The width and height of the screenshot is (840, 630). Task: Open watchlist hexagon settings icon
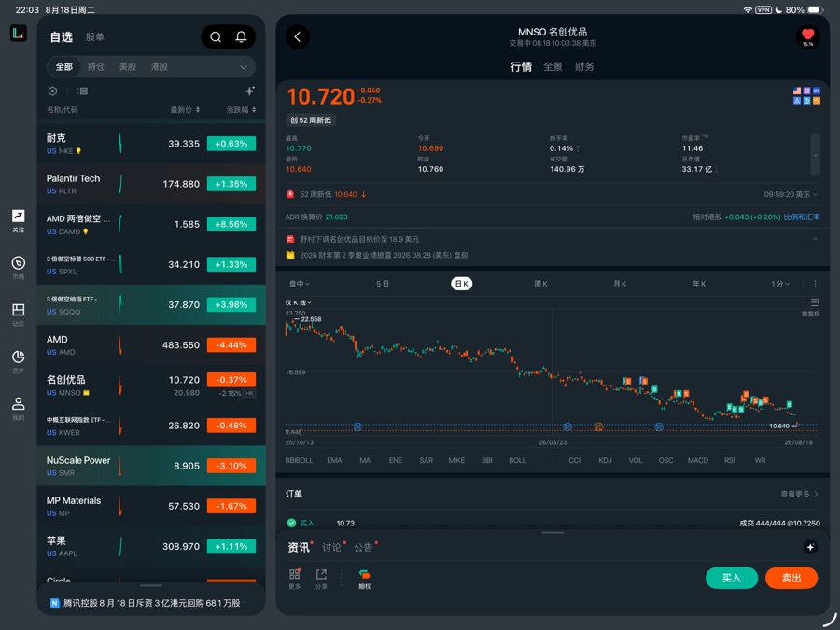click(x=52, y=91)
